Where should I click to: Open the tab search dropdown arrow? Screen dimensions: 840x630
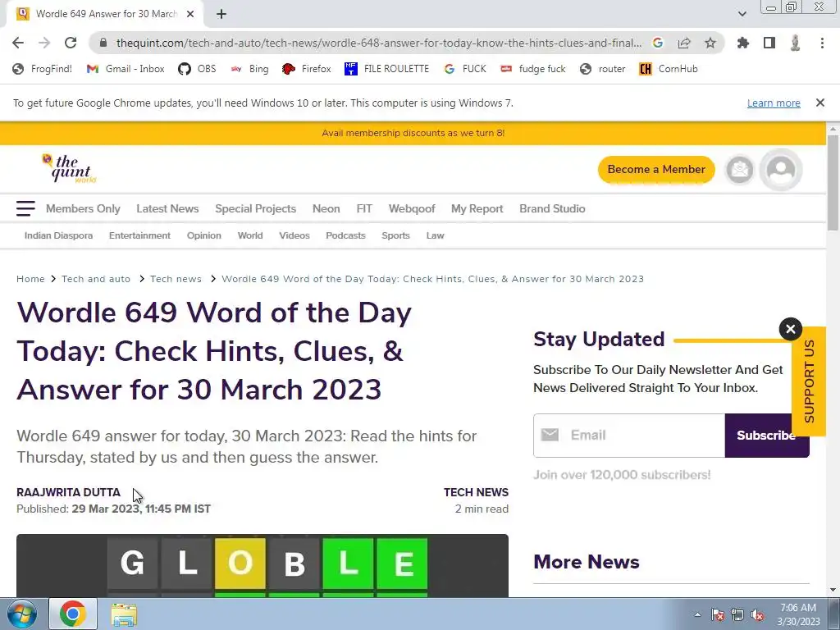pyautogui.click(x=742, y=14)
